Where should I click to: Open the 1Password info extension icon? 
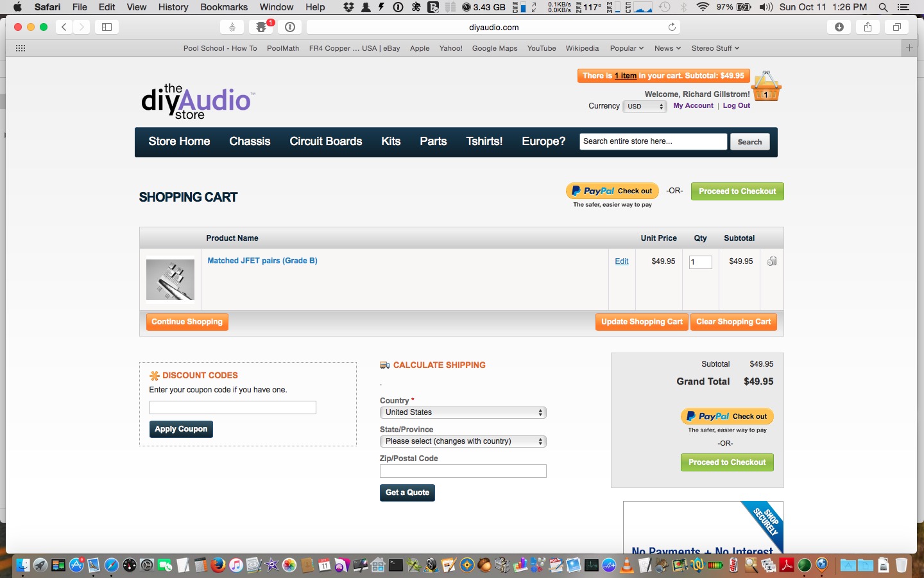point(290,27)
